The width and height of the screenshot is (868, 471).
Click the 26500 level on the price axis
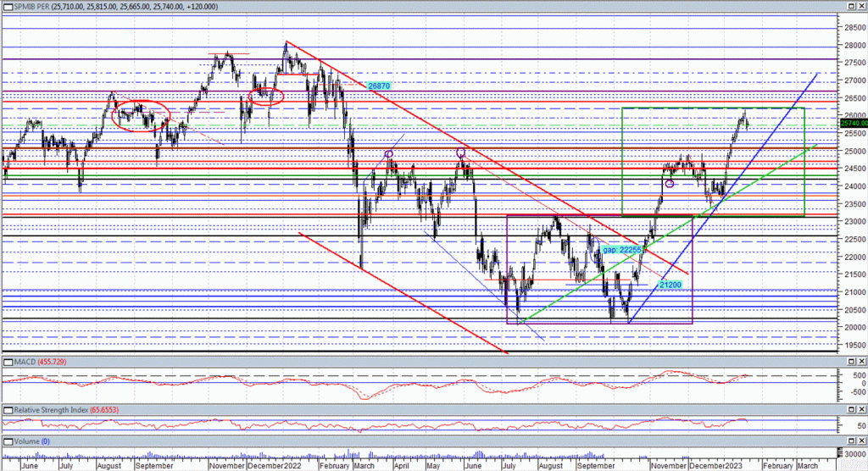(855, 98)
